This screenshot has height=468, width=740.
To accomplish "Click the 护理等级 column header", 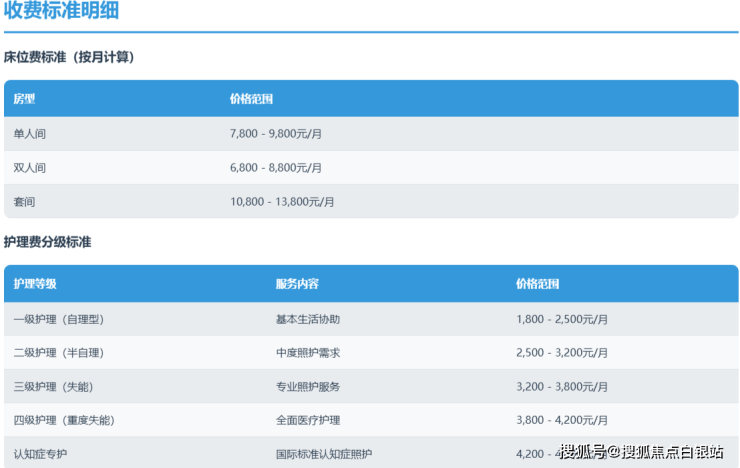I will pyautogui.click(x=35, y=284).
